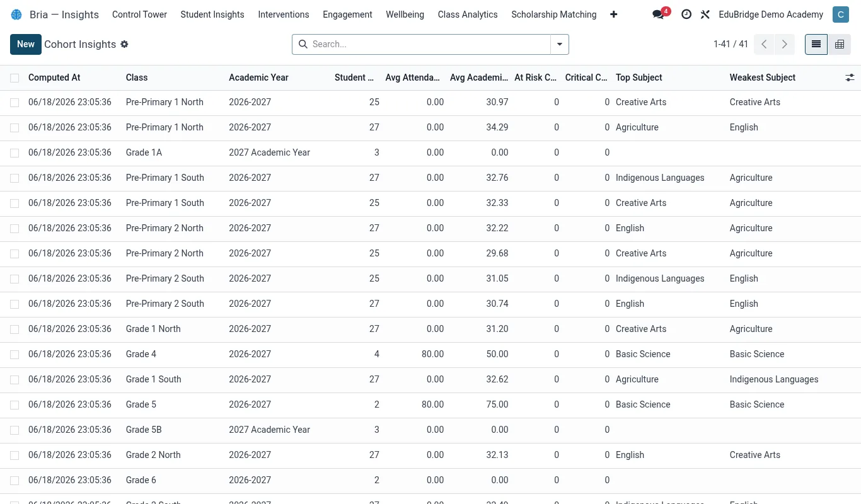Screen dimensions: 861x504
Task: Click the Bria — Insights app title
Action: point(64,14)
